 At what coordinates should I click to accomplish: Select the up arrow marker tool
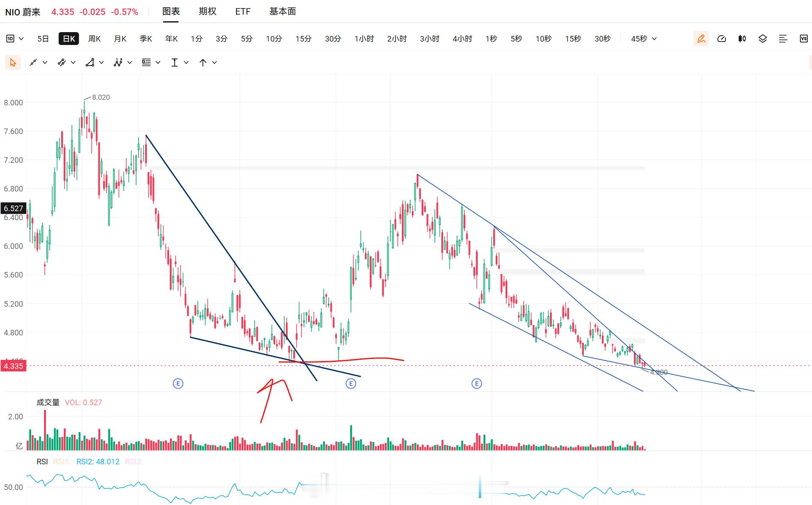203,63
